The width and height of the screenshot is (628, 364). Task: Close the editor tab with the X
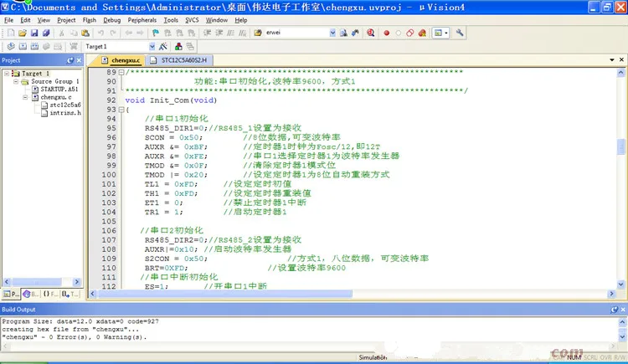(x=621, y=60)
